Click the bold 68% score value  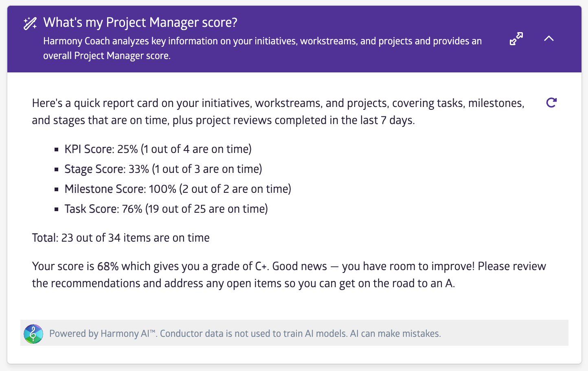[108, 266]
